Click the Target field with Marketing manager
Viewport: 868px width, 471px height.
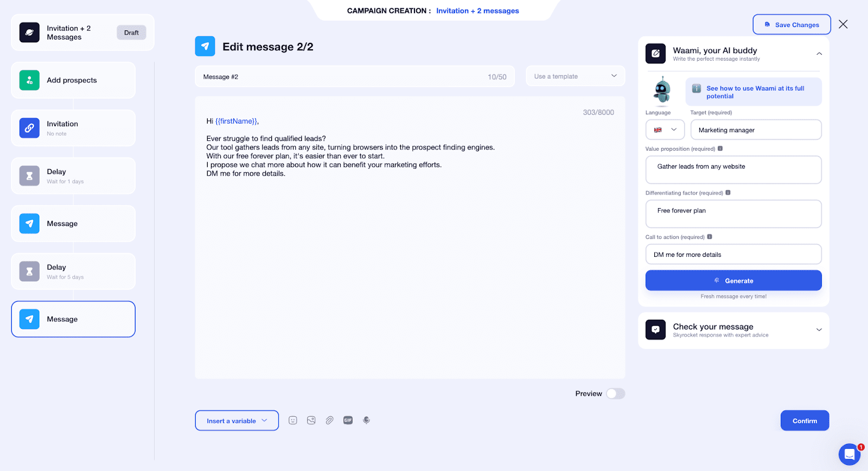pos(756,130)
